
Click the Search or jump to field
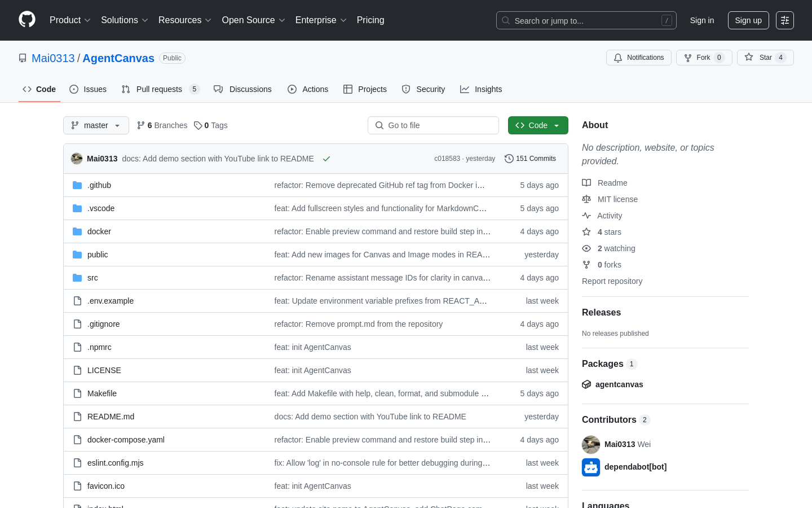[586, 20]
